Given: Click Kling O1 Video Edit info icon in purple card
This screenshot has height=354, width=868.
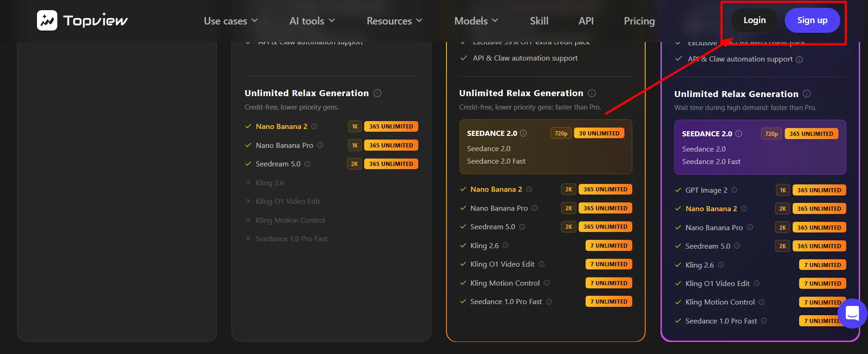Looking at the screenshot, I should [757, 283].
